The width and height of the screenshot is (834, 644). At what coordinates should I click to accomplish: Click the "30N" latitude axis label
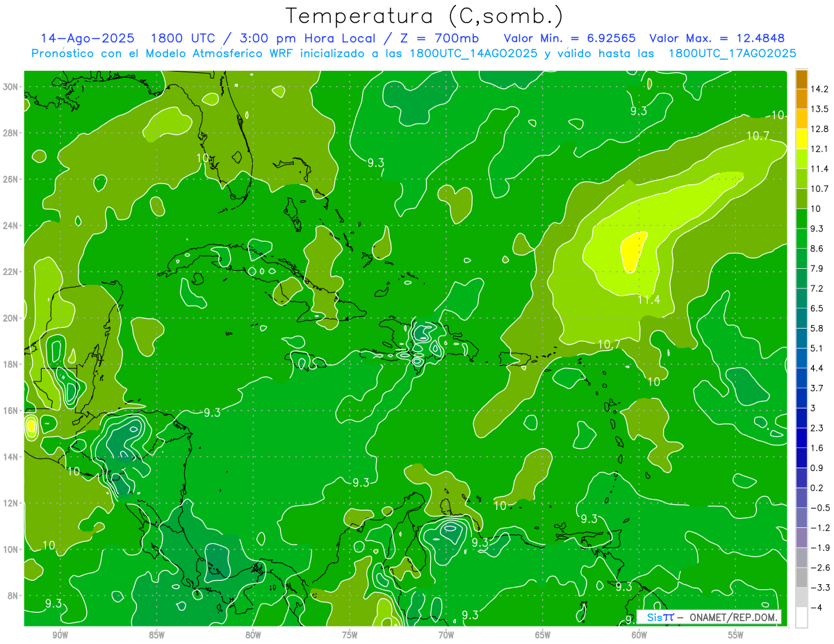click(12, 87)
